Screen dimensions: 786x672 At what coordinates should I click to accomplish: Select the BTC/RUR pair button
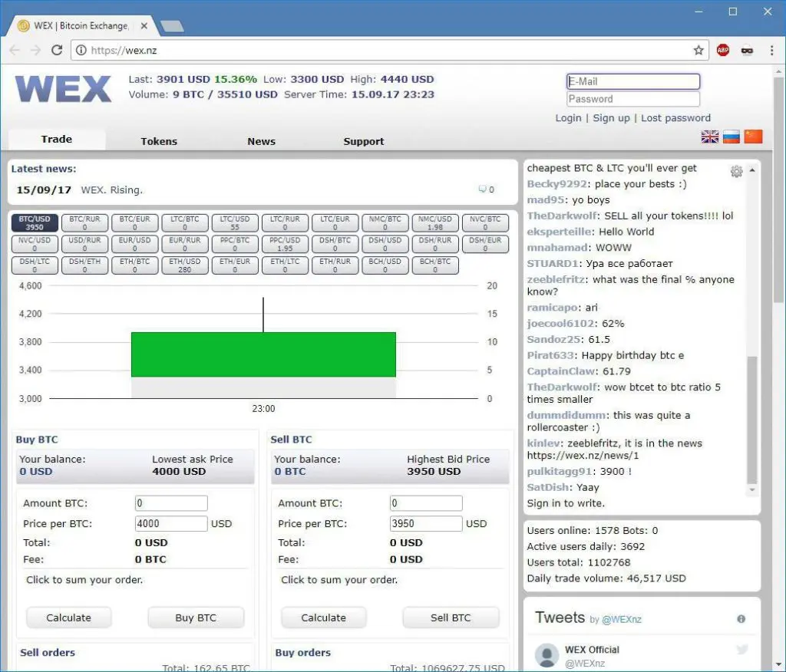tap(84, 223)
